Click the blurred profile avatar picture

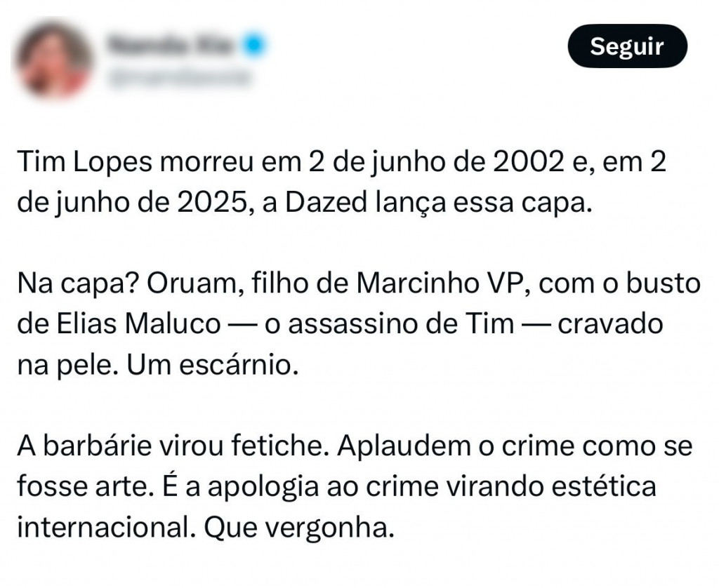point(54,60)
